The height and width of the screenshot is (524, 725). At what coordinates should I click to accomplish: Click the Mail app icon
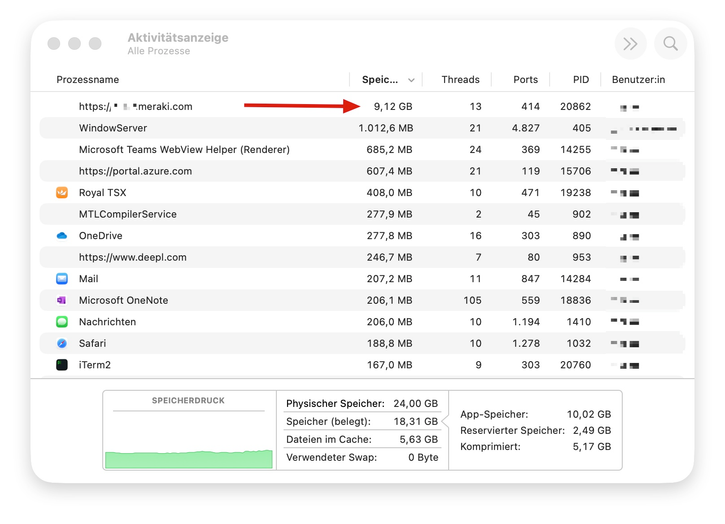(x=62, y=279)
